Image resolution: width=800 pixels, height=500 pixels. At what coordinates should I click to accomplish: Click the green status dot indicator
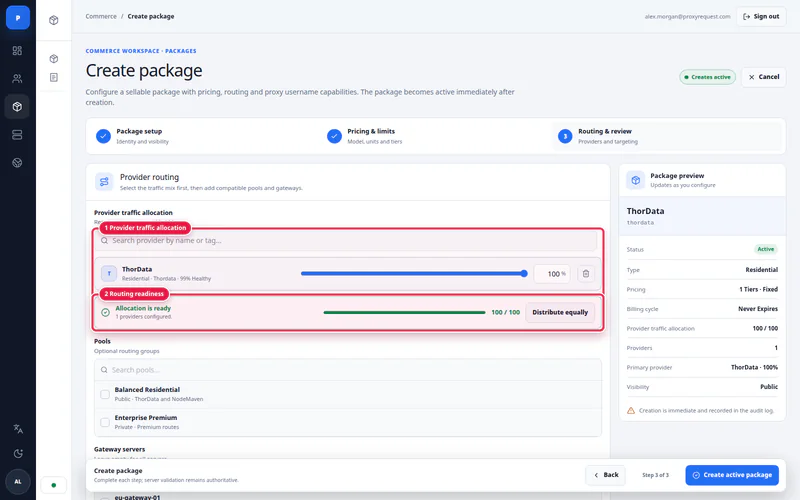(54, 485)
